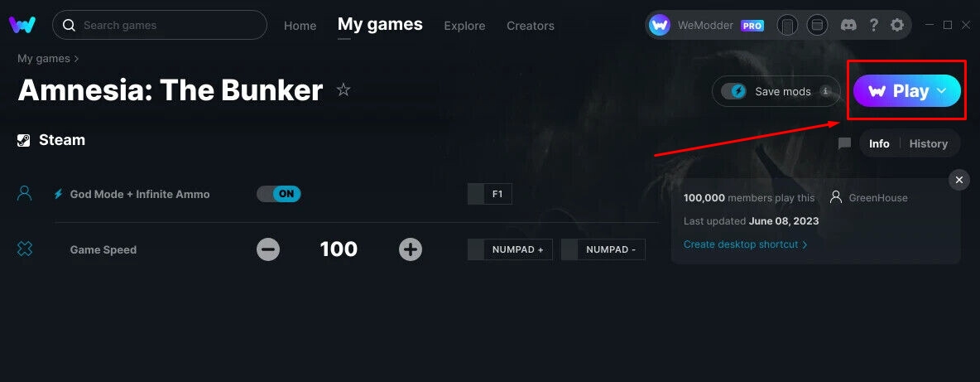Switch to the Explore tab
This screenshot has height=382, width=980.
coord(464,26)
